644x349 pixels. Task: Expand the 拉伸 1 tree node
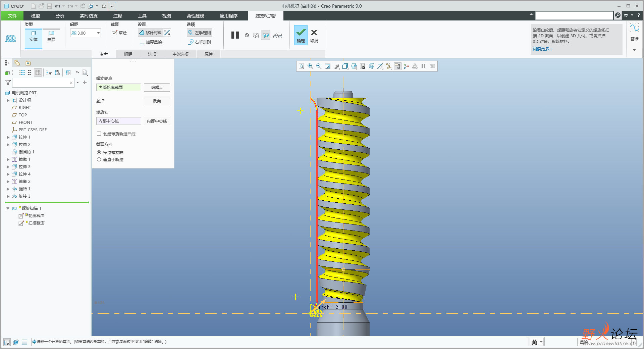(x=8, y=137)
